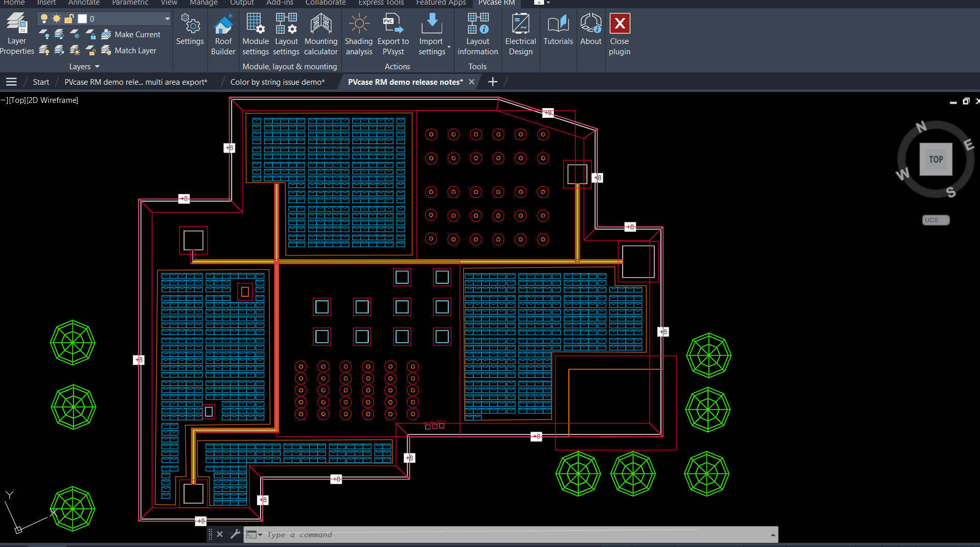Screen dimensions: 980x547
Task: Click Match Layer button
Action: click(x=129, y=51)
